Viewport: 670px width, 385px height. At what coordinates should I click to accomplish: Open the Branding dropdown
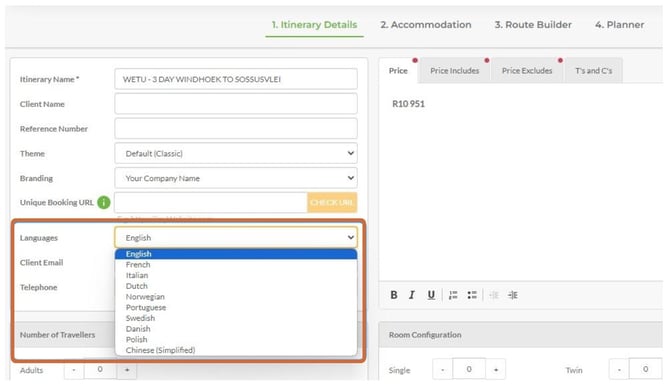[236, 178]
